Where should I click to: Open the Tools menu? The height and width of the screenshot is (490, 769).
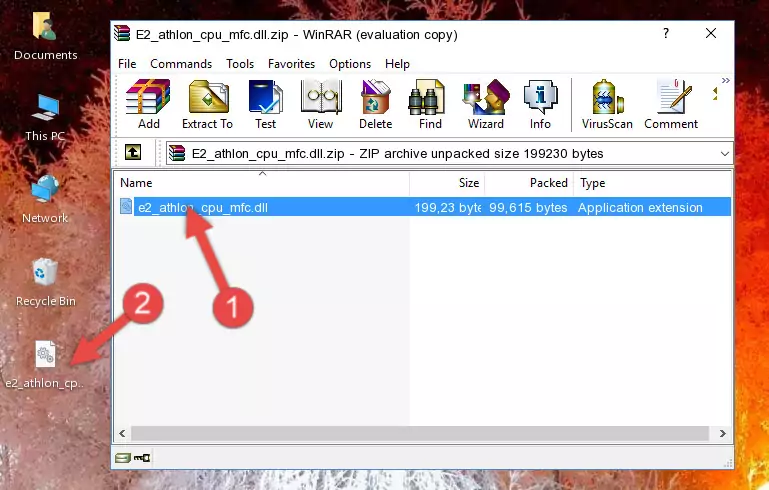[x=240, y=64]
